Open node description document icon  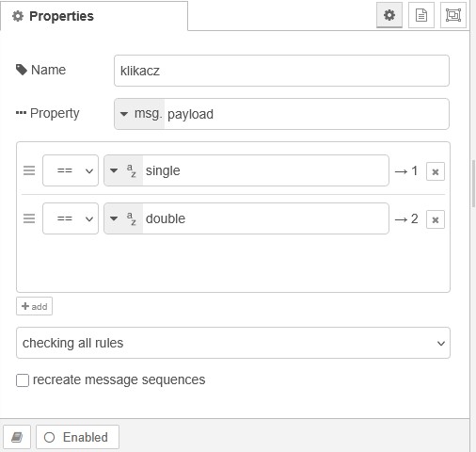click(421, 15)
